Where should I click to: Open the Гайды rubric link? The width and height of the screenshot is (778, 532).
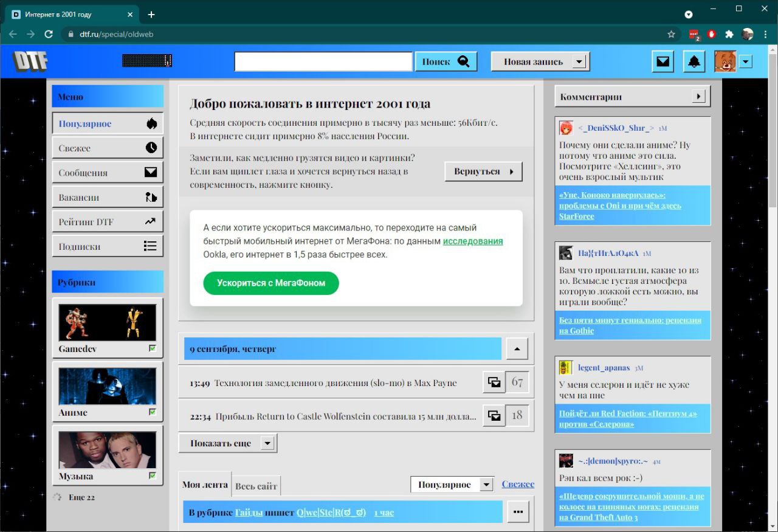tap(249, 513)
